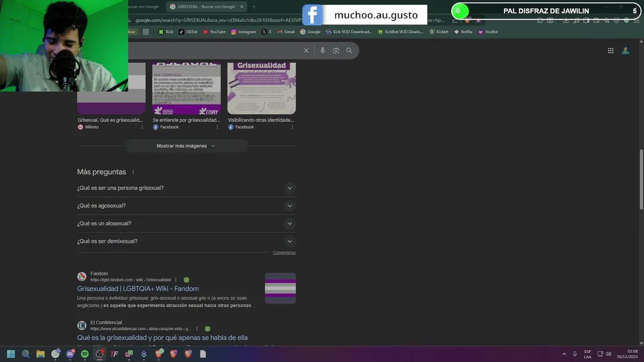Click the grey-sexual flag thumbnail for Fandom
Image resolution: width=644 pixels, height=362 pixels.
(x=280, y=288)
